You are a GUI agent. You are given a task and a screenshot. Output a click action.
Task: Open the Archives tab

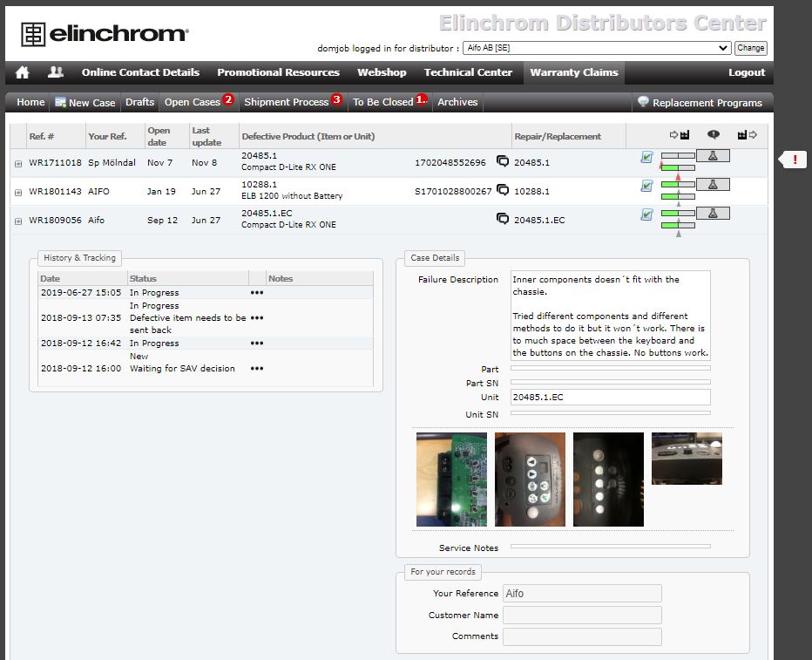point(457,102)
